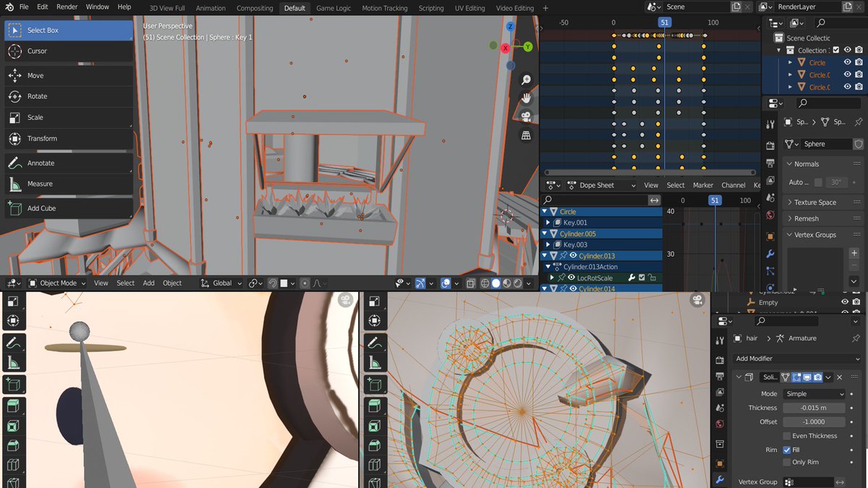Open the Modifiers wrench tab in lower properties
This screenshot has height=488, width=868.
point(719,479)
